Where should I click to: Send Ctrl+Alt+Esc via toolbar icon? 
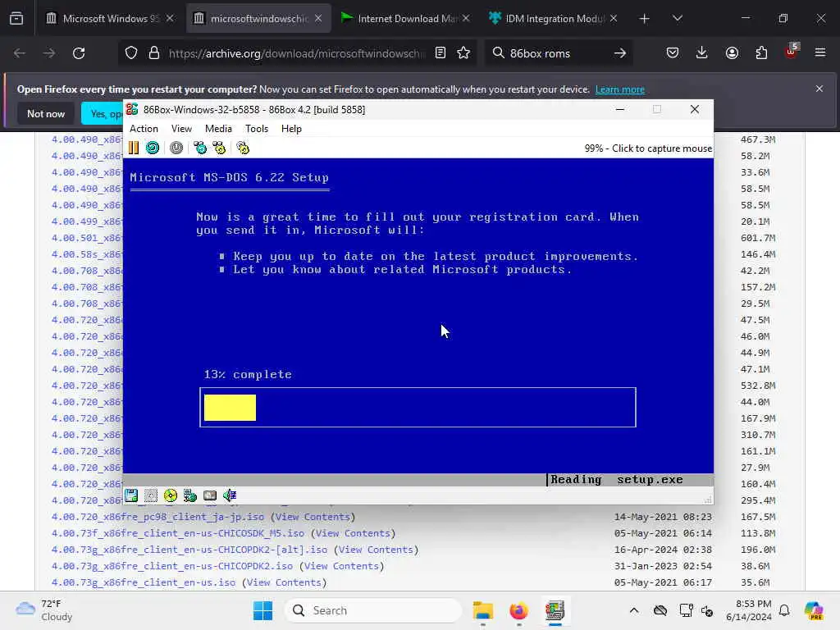(220, 148)
